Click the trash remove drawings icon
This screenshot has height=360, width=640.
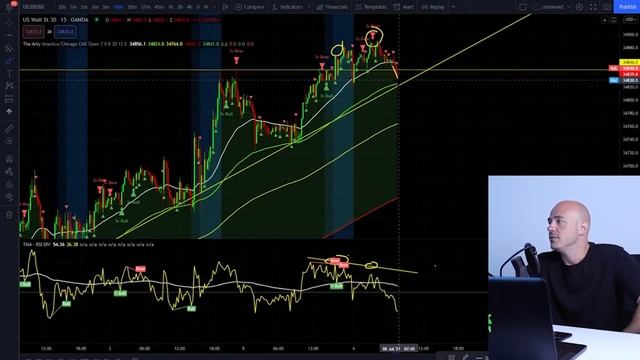click(x=9, y=215)
